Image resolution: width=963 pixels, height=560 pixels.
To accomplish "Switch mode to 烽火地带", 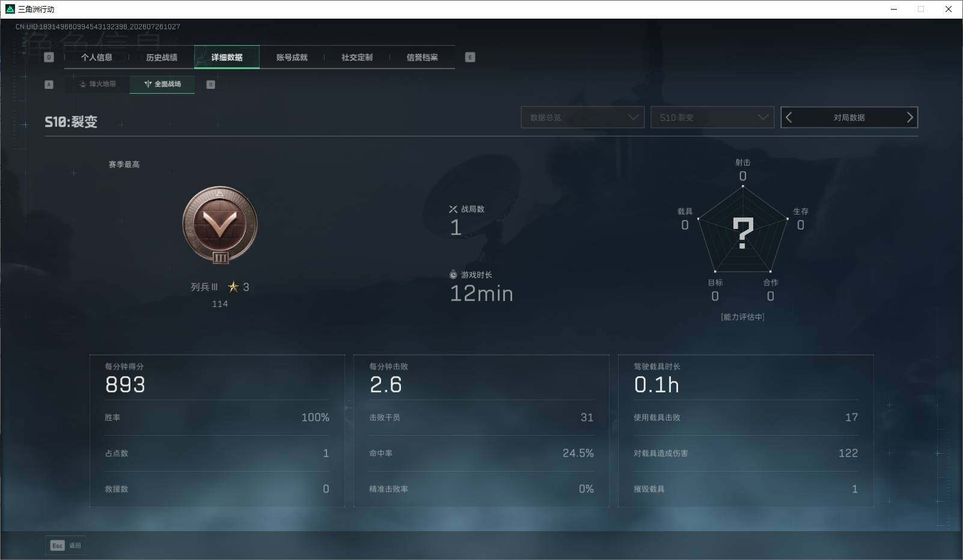I will click(97, 84).
